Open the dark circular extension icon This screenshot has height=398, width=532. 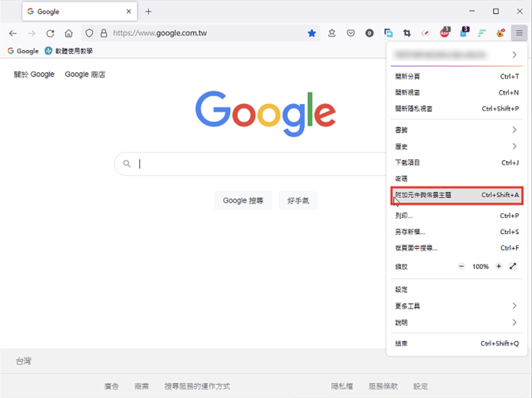(369, 33)
